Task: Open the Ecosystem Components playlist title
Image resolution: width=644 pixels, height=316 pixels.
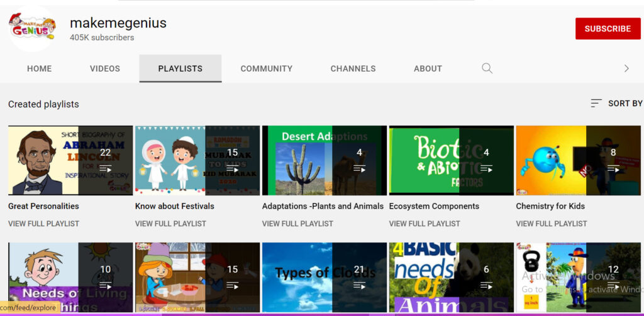Action: pos(434,206)
